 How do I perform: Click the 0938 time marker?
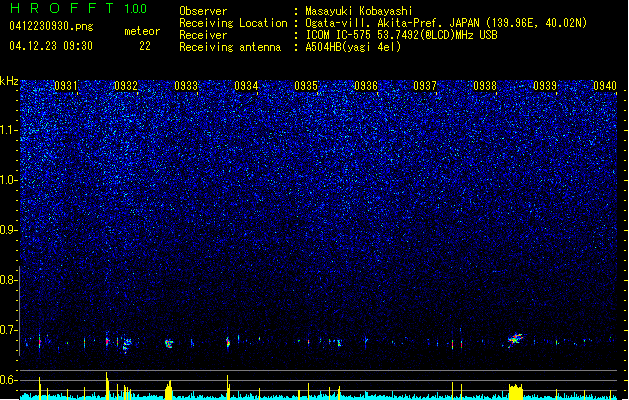(485, 86)
